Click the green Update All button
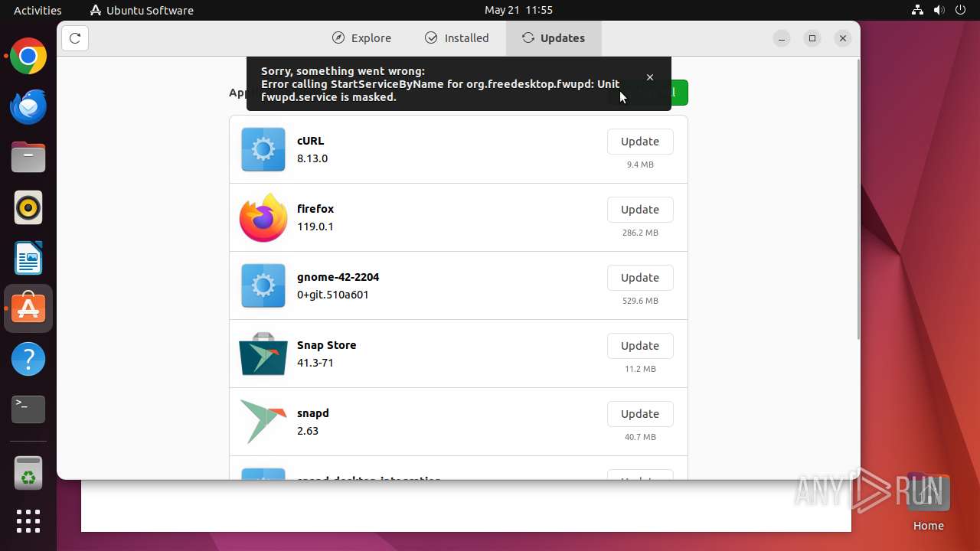Viewport: 980px width, 551px height. (679, 93)
